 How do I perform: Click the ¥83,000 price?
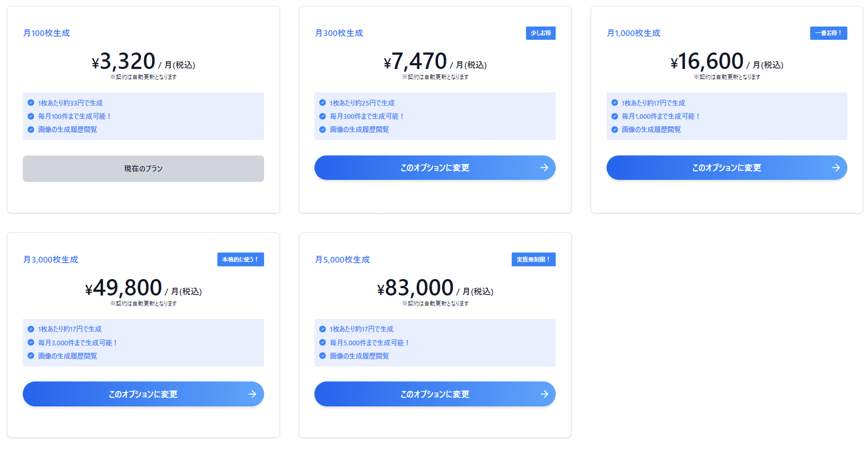click(x=415, y=288)
